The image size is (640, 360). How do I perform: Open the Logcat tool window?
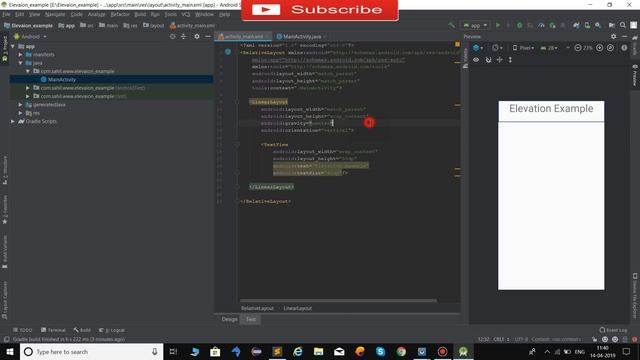112,330
